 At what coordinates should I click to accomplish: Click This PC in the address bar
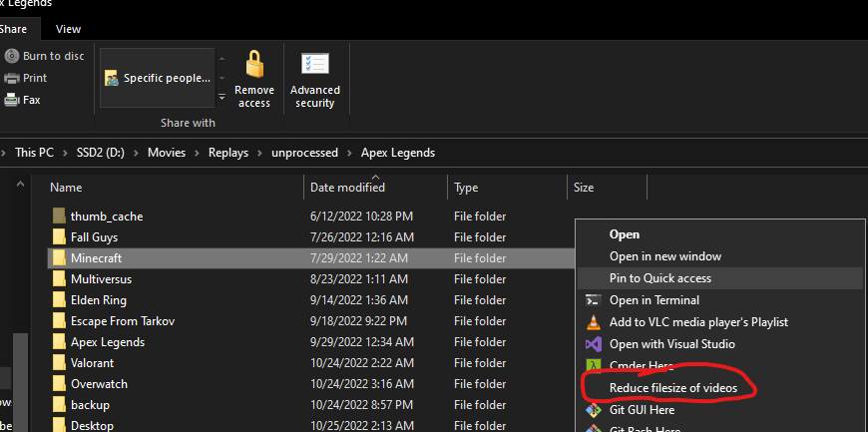[34, 153]
